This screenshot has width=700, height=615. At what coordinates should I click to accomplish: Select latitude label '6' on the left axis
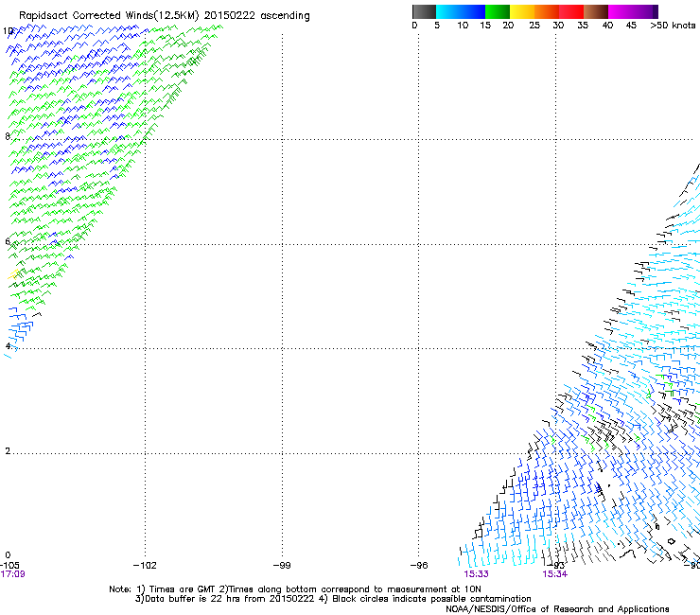pyautogui.click(x=8, y=241)
